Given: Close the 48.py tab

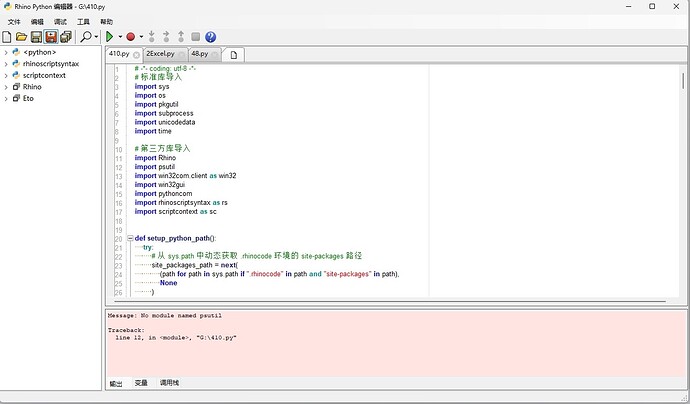Looking at the screenshot, I should point(215,55).
